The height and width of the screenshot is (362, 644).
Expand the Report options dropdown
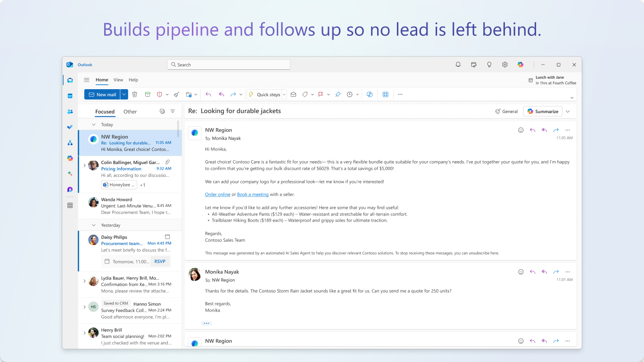point(167,94)
